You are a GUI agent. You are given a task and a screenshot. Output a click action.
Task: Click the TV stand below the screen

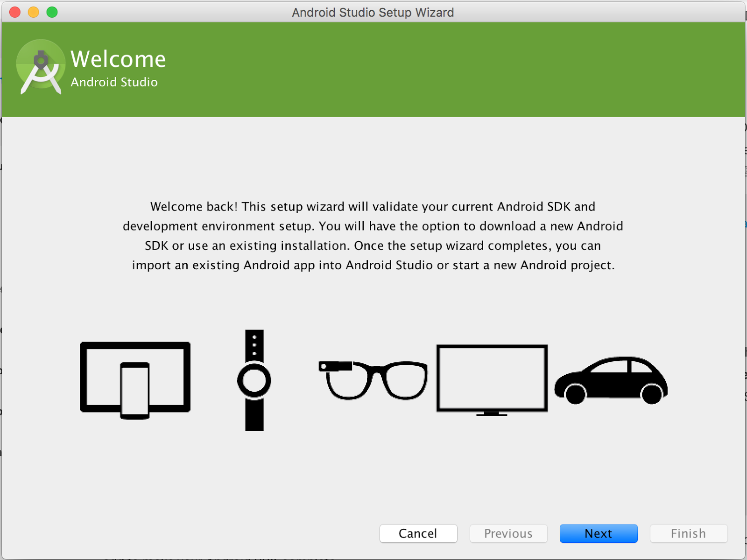click(x=492, y=414)
